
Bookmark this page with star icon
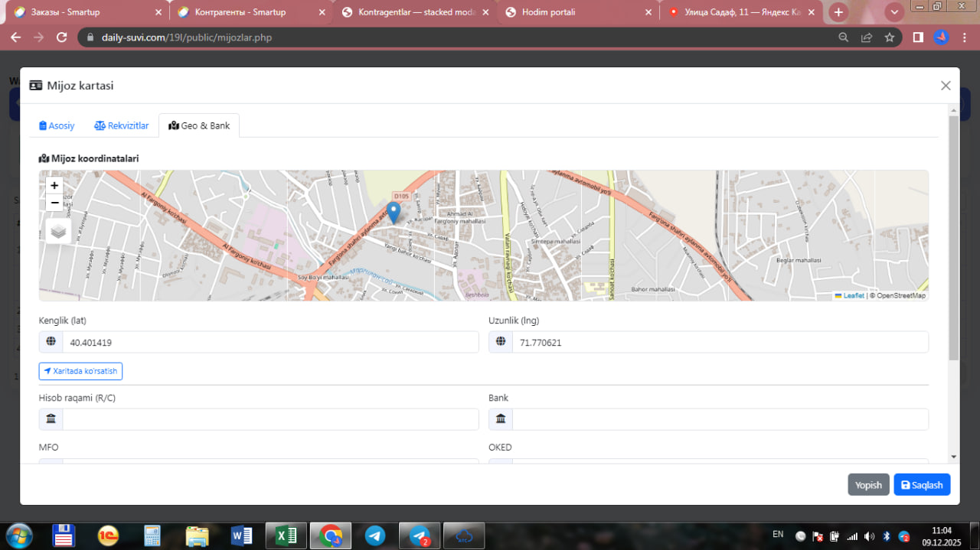(889, 37)
